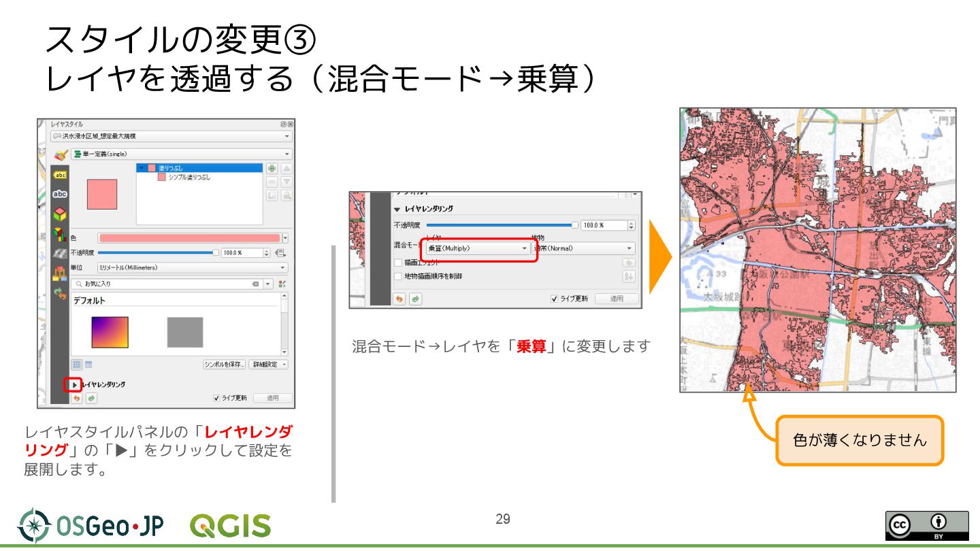This screenshot has width=980, height=551.
Task: Move the symbol layer down
Action: (x=287, y=182)
